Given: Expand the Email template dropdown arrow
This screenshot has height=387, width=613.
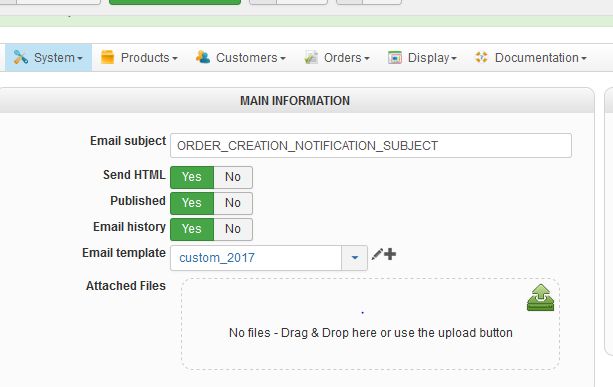Looking at the screenshot, I should (355, 258).
